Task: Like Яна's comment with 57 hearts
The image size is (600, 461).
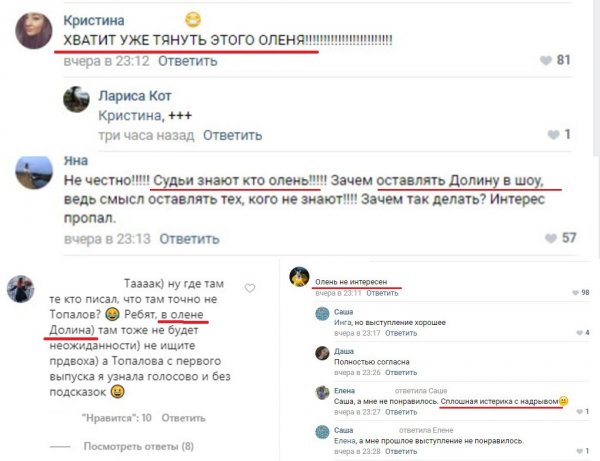Action: tap(551, 238)
